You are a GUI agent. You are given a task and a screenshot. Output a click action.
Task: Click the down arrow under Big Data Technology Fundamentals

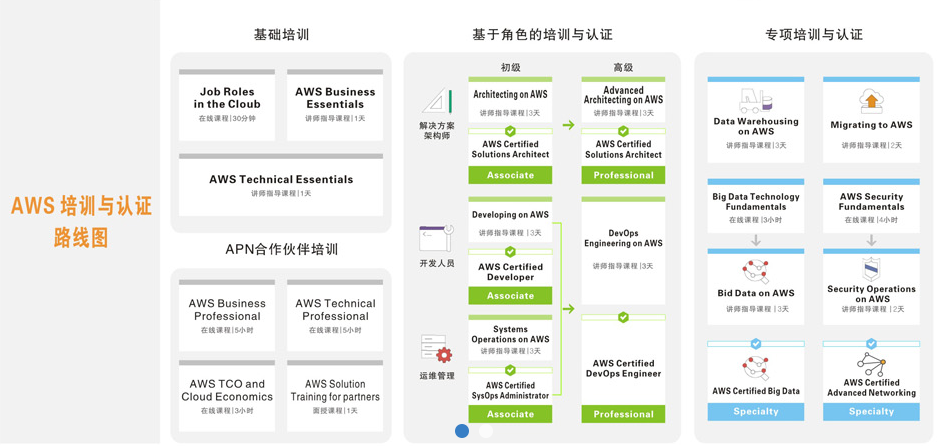coord(756,240)
